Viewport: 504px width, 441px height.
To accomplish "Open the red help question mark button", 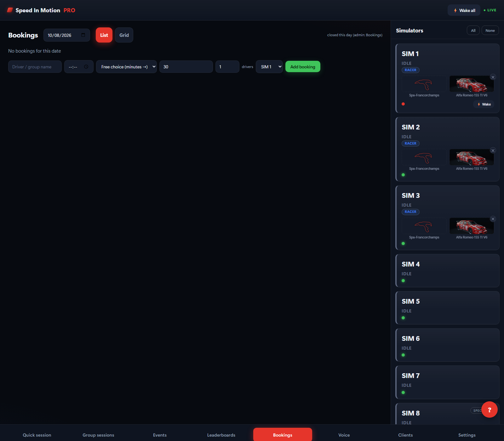I will (x=490, y=409).
